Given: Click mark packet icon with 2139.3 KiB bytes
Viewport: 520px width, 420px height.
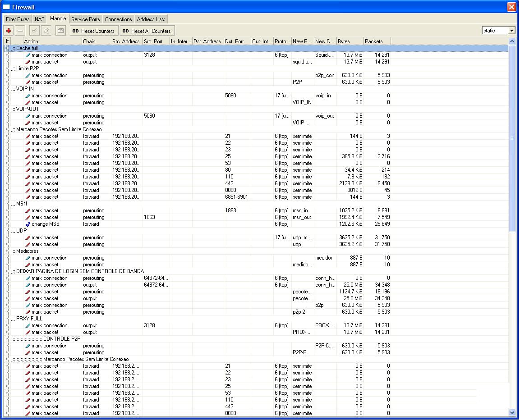Looking at the screenshot, I should (x=28, y=183).
